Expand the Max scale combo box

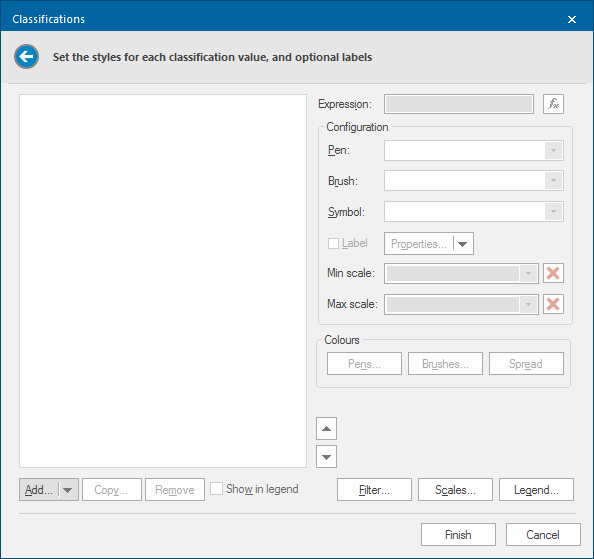528,304
